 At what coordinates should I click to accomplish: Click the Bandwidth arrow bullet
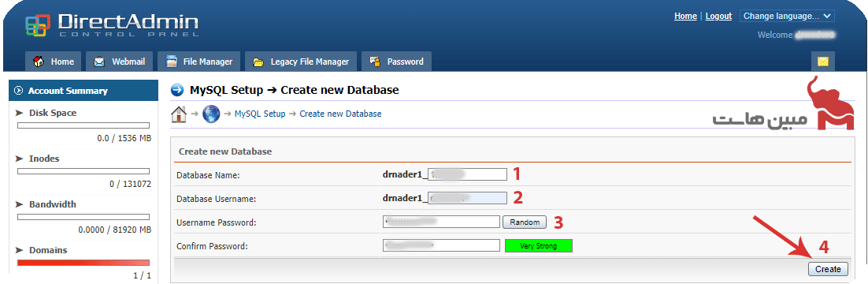pos(19,204)
